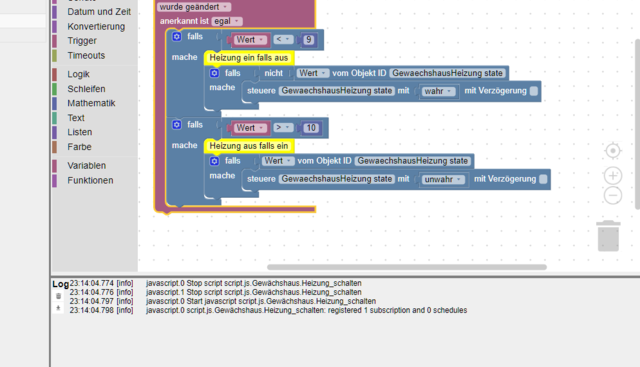Select object ID in steuere wahr block
Viewport: 640px width, 367px height.
coord(337,91)
